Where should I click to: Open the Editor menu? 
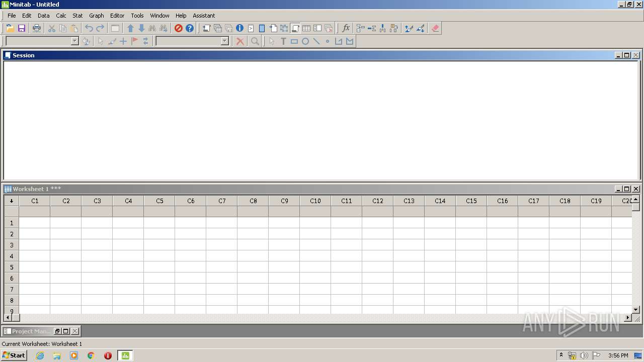click(x=117, y=16)
